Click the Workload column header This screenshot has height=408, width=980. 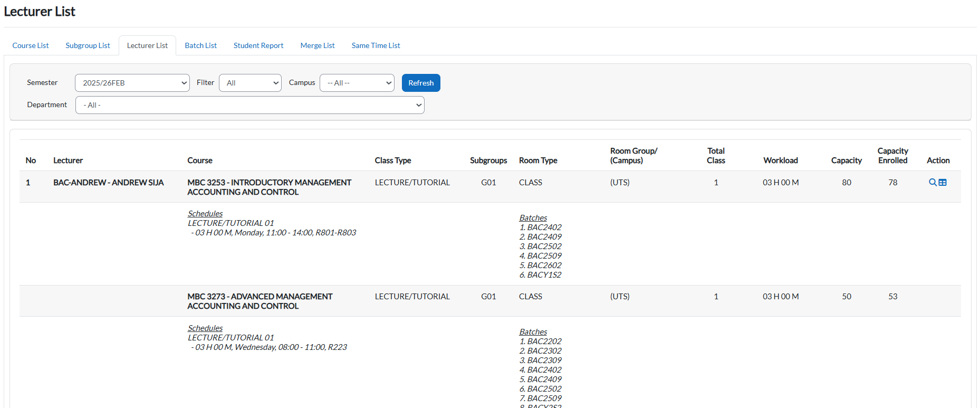780,160
